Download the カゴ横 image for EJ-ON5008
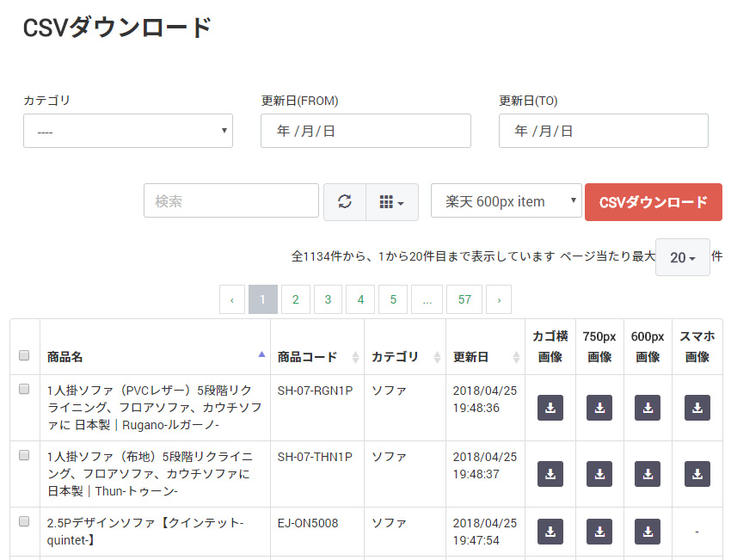 (550, 531)
